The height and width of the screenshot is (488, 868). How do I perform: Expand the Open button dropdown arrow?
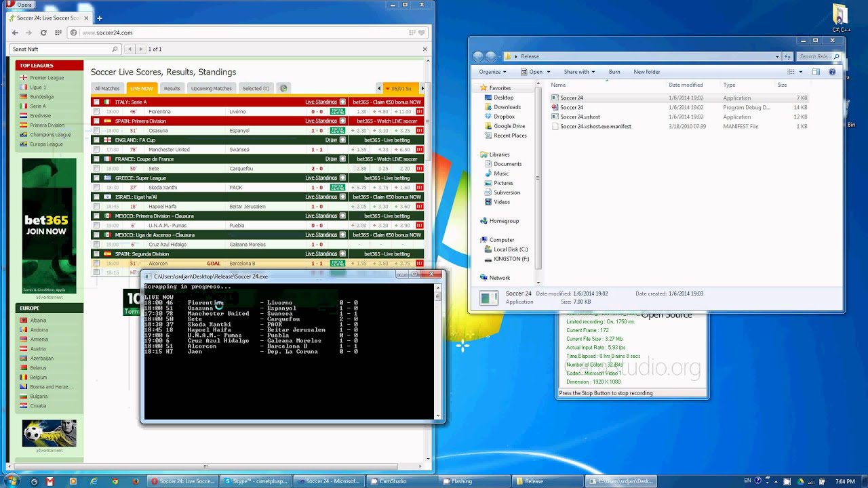click(549, 72)
